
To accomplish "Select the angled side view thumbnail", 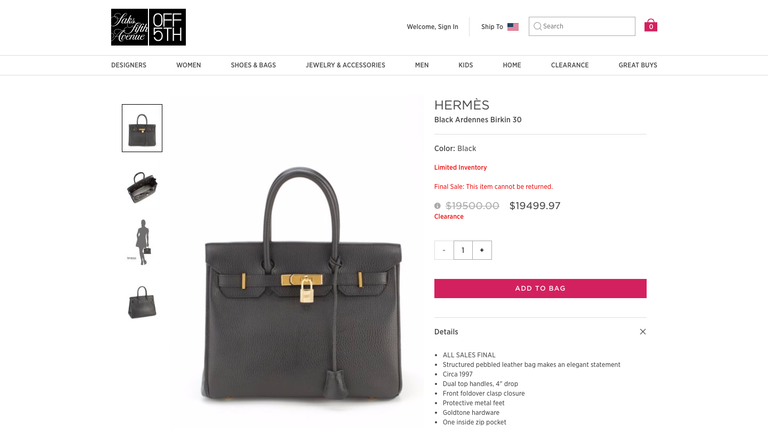I will (142, 302).
